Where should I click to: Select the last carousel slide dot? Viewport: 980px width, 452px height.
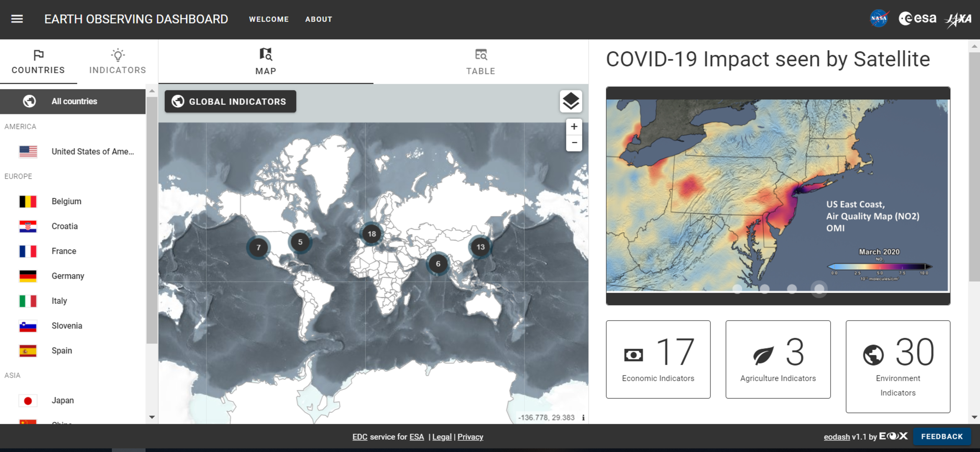coord(819,288)
